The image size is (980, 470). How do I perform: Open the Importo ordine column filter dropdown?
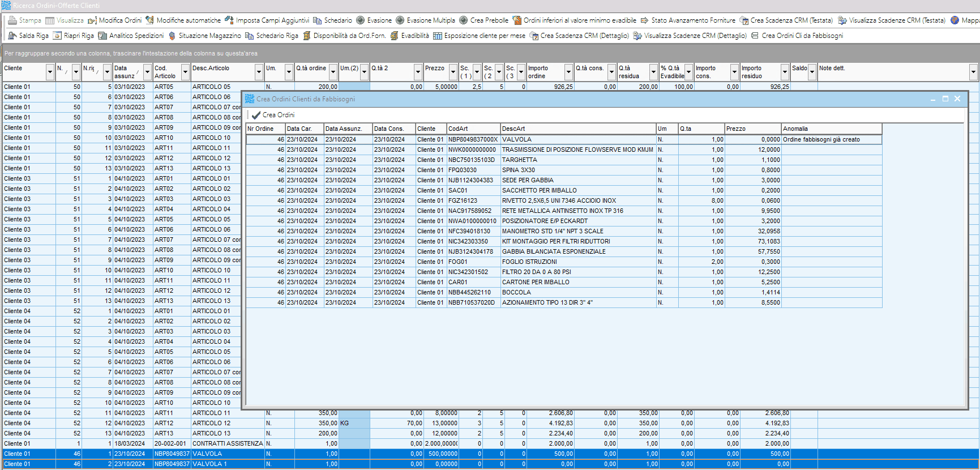click(569, 72)
